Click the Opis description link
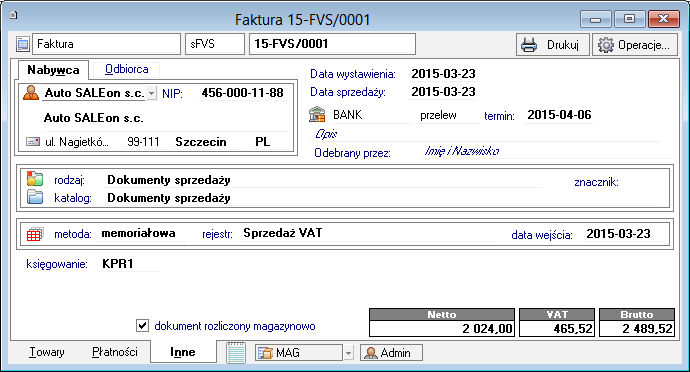Image resolution: width=690 pixels, height=372 pixels. tap(326, 134)
